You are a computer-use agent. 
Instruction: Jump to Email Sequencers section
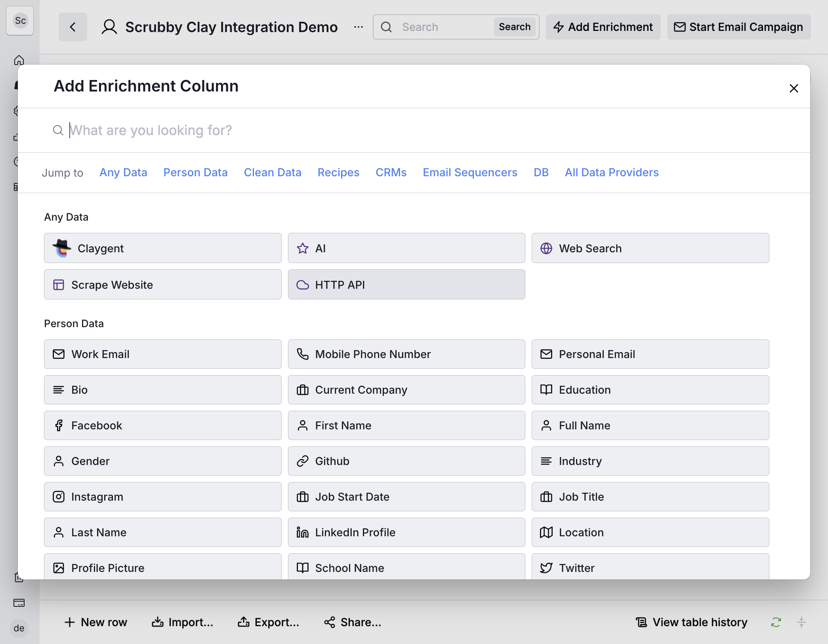470,172
